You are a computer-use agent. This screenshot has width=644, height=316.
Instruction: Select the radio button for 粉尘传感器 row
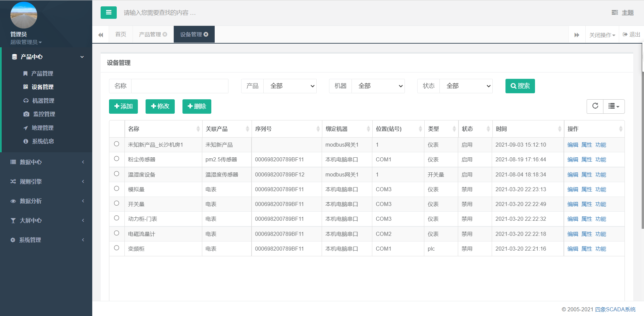coord(116,159)
